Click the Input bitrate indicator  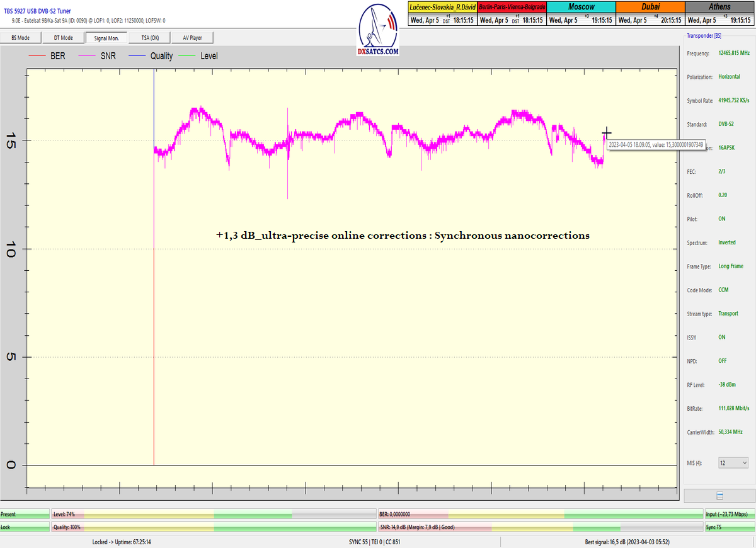[730, 515]
